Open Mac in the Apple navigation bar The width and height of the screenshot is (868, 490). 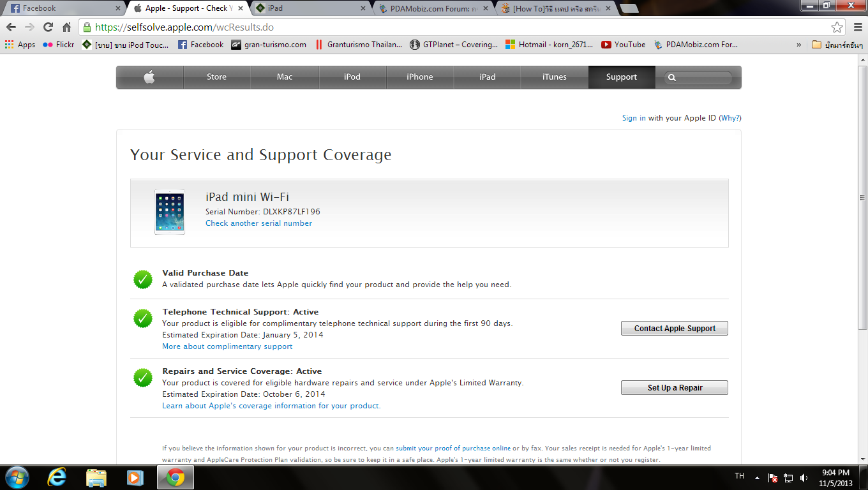[x=285, y=77]
